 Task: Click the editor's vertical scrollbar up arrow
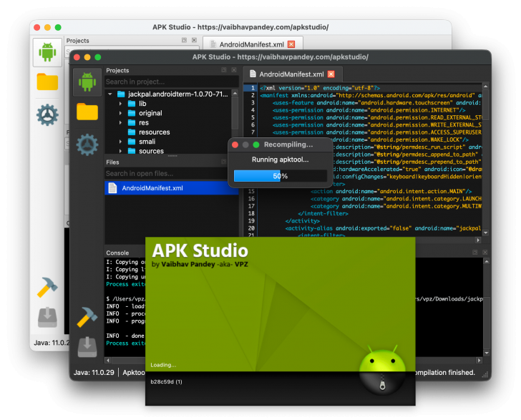[x=485, y=87]
